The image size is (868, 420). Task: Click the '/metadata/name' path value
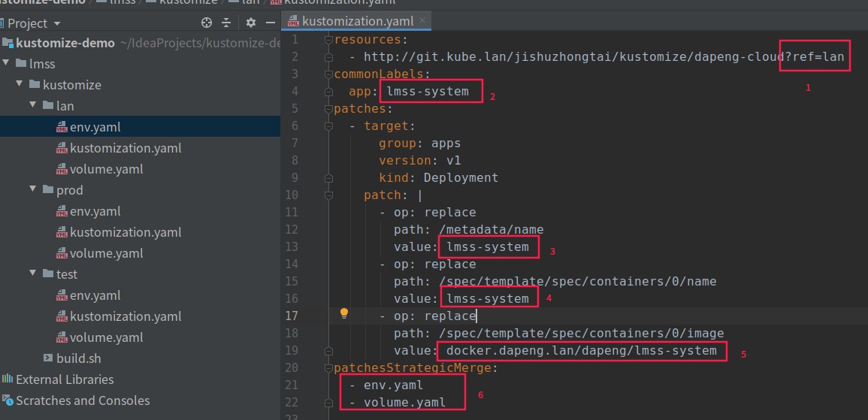click(x=490, y=229)
